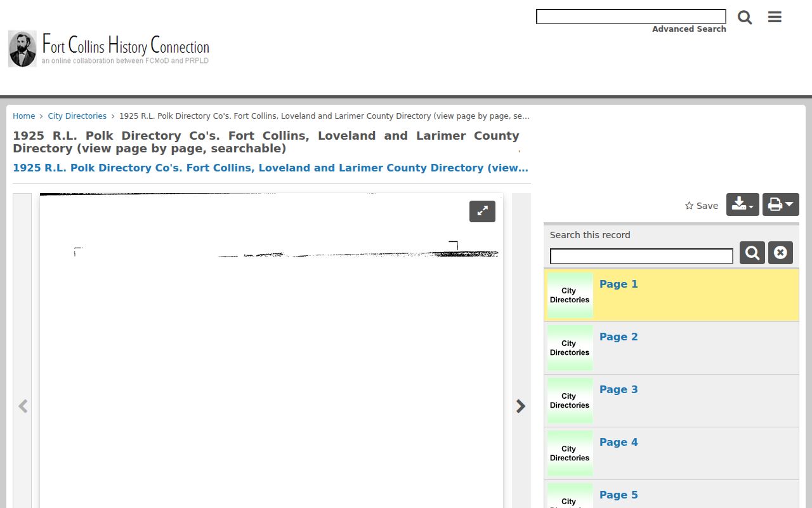Click the Fort Collins History Connection logo
This screenshot has width=812, height=508.
pos(108,49)
